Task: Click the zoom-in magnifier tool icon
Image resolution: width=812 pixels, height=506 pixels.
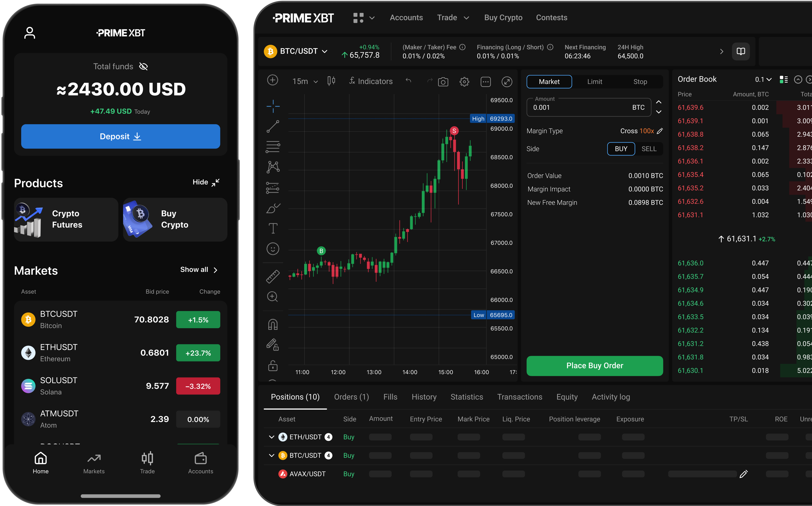Action: pos(272,297)
